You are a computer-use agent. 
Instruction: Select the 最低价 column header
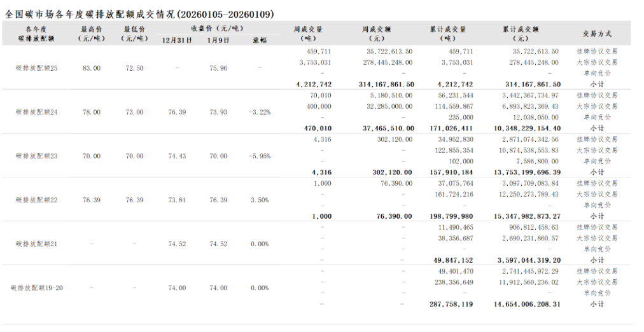click(x=134, y=33)
